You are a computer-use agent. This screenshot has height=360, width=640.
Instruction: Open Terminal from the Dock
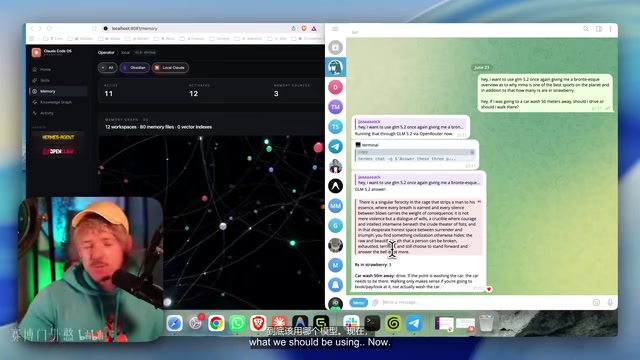pos(372,323)
